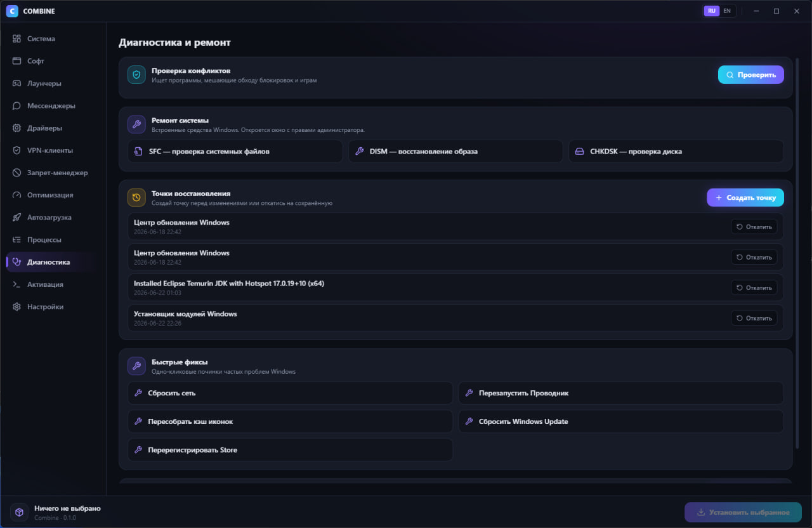812x528 pixels.
Task: Click the Запрет-менеджер blocked circle icon
Action: (x=16, y=173)
